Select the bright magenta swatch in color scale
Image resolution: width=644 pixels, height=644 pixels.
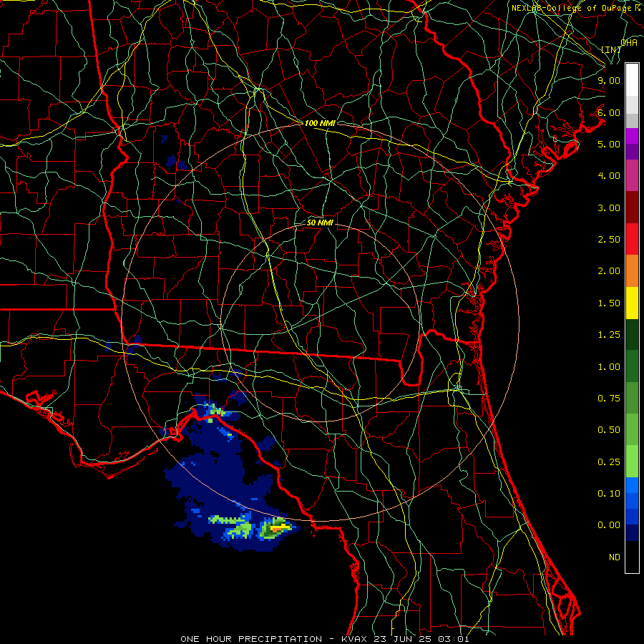pos(632,136)
